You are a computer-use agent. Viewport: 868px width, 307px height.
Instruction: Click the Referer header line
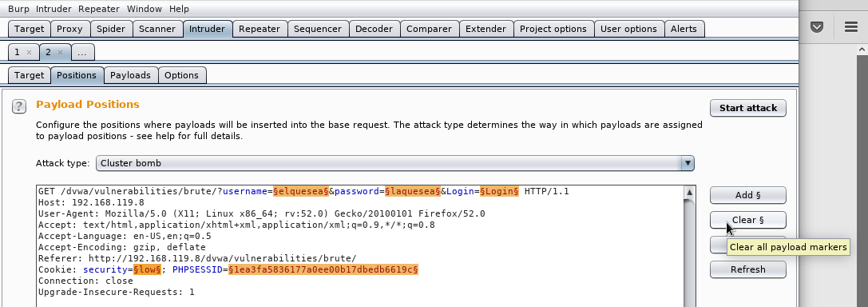197,258
